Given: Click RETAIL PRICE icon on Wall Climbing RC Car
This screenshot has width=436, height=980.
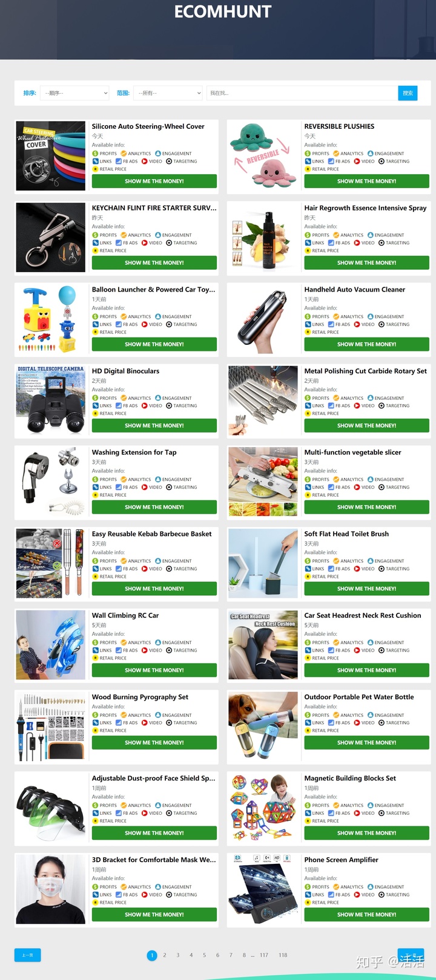Looking at the screenshot, I should click(95, 658).
